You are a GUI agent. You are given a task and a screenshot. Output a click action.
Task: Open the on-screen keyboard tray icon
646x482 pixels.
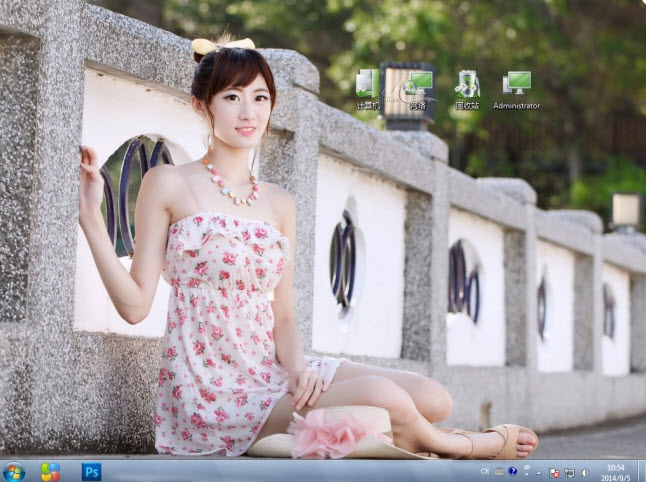499,471
